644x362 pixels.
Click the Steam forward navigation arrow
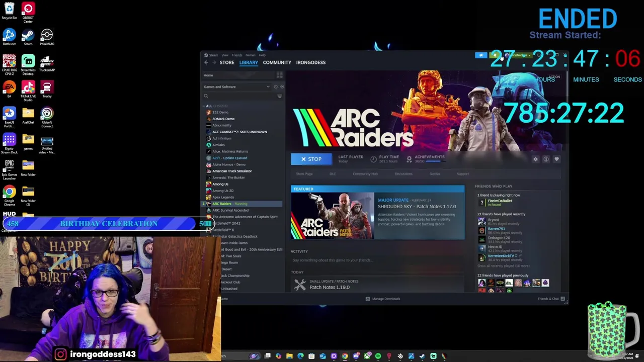coord(214,62)
